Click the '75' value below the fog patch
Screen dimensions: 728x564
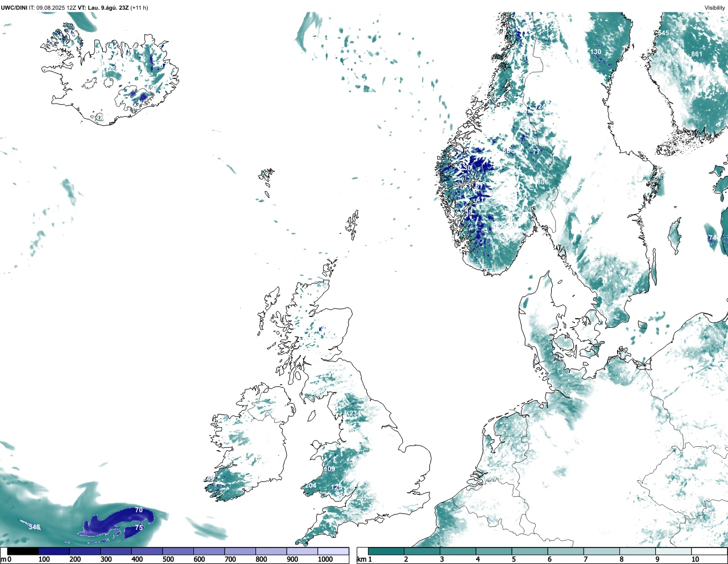[139, 528]
